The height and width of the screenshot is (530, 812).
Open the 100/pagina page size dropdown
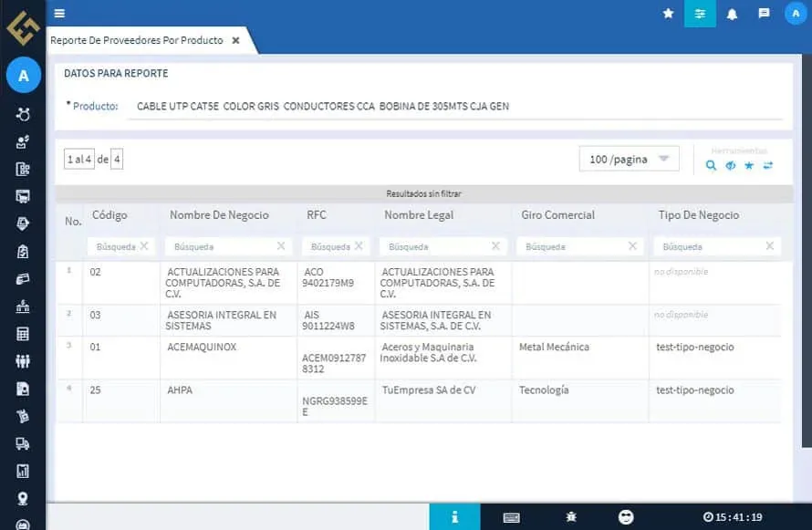[x=630, y=158]
